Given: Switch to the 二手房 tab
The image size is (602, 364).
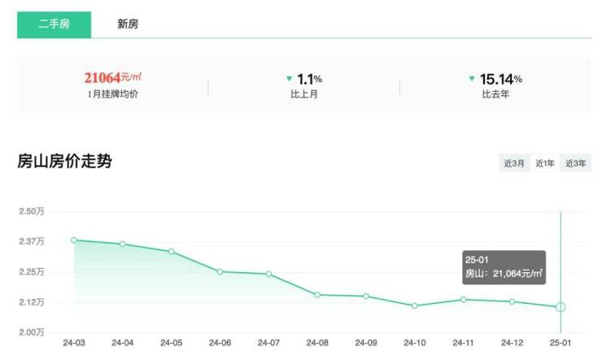Looking at the screenshot, I should tap(54, 24).
